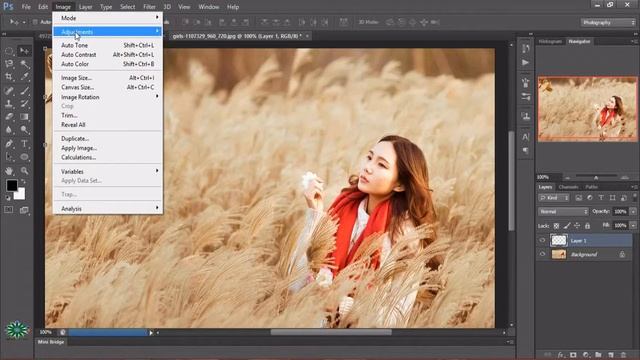
Task: Choose Image Size menu entry
Action: pyautogui.click(x=108, y=78)
